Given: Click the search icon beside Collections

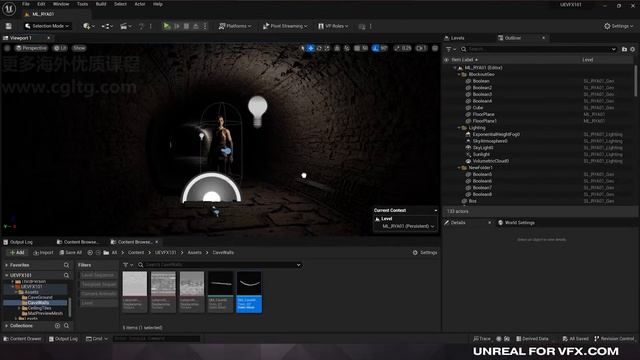Looking at the screenshot, I should [x=66, y=326].
